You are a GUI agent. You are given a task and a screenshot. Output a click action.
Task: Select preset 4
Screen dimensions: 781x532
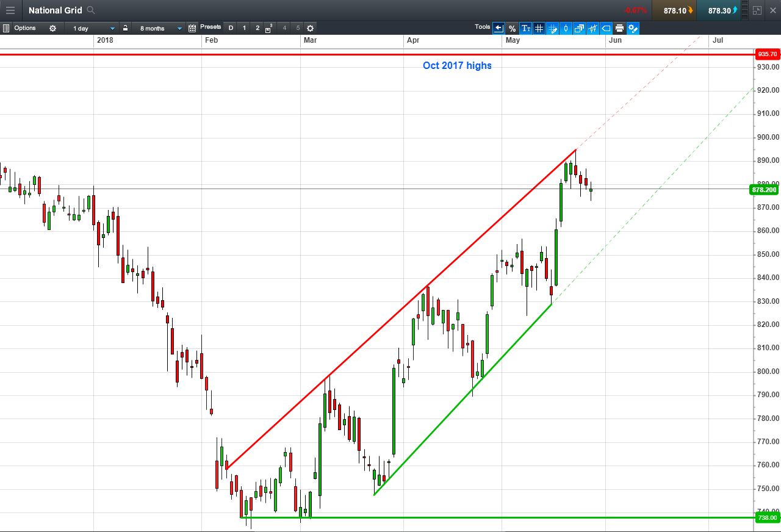pos(284,28)
